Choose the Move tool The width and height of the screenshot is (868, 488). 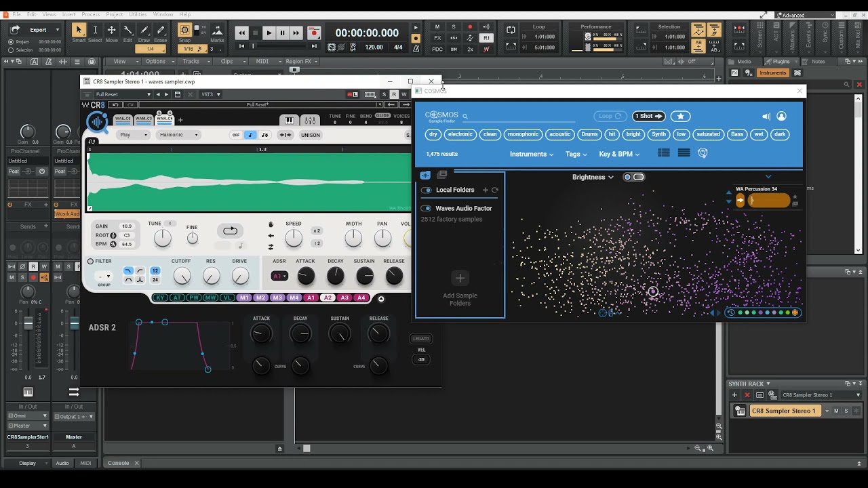(111, 30)
